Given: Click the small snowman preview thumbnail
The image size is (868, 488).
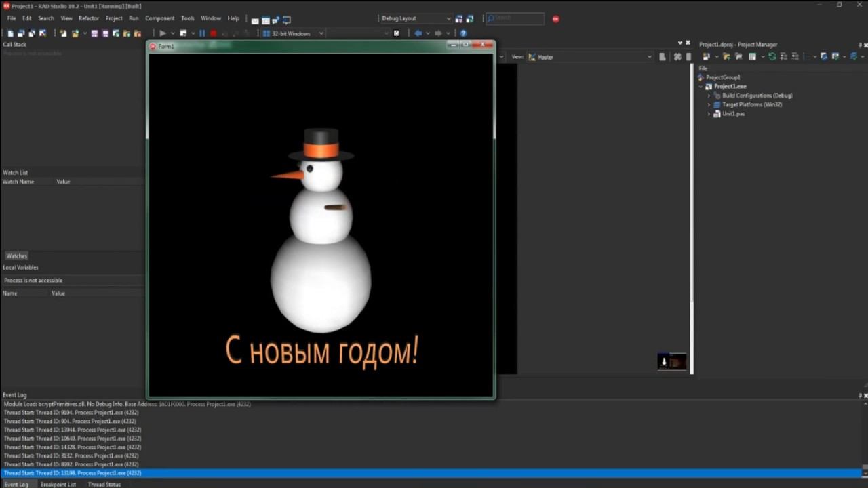Looking at the screenshot, I should (672, 362).
